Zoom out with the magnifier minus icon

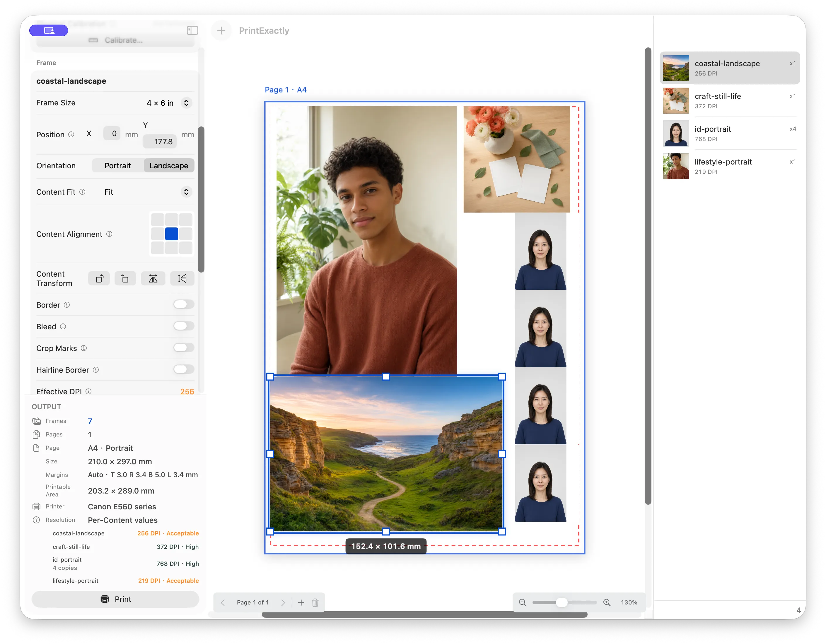(522, 602)
